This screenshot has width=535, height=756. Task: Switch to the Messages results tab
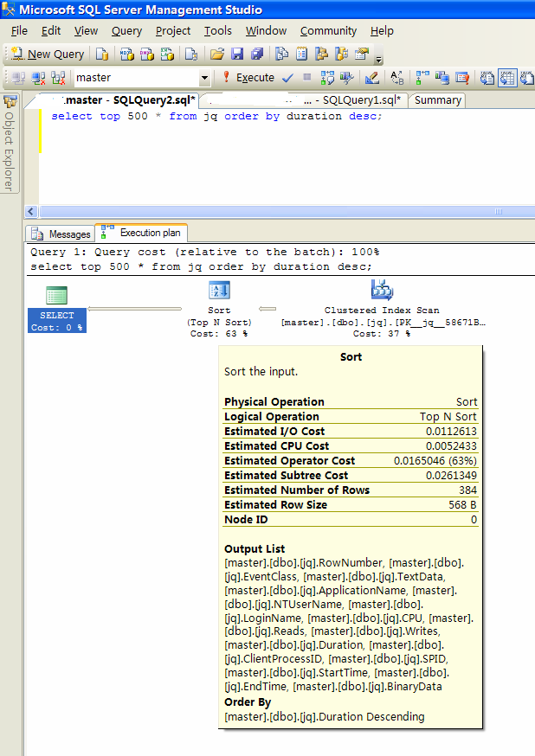(61, 234)
